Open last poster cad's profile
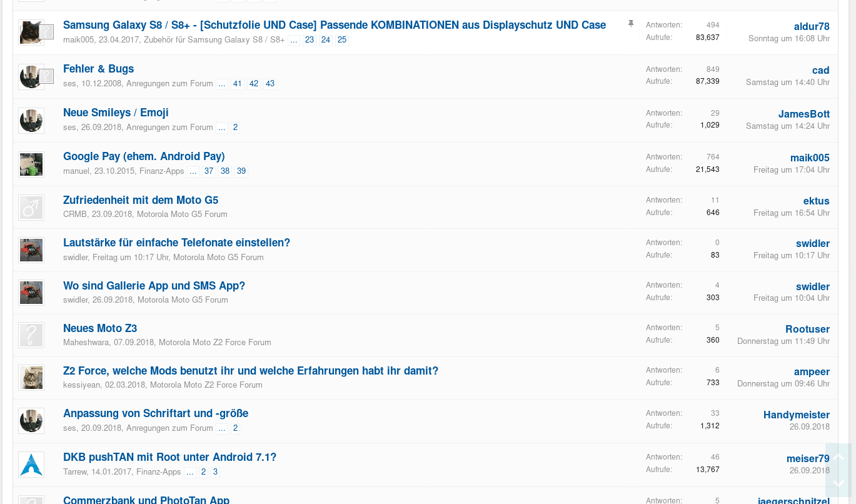This screenshot has height=504, width=856. click(x=821, y=70)
